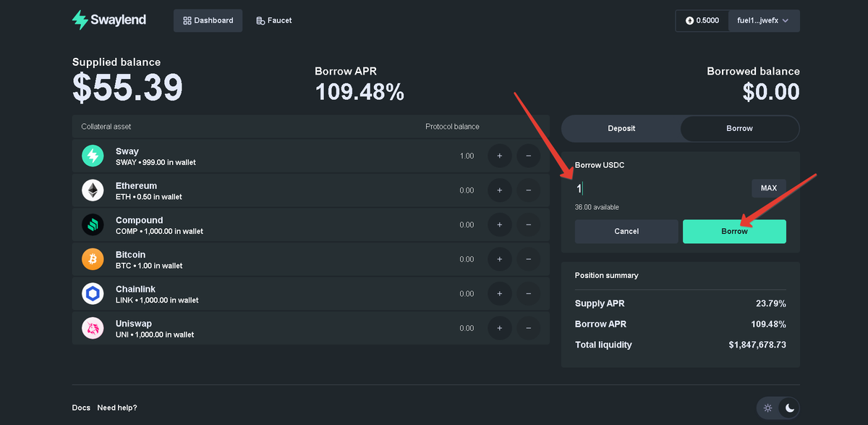Switch to light mode with sun toggle
868x425 pixels.
point(769,408)
